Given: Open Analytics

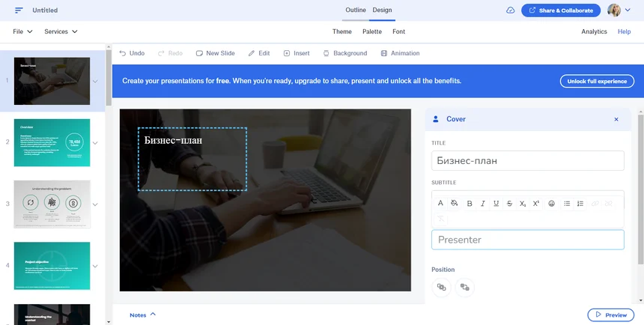Looking at the screenshot, I should click(594, 31).
